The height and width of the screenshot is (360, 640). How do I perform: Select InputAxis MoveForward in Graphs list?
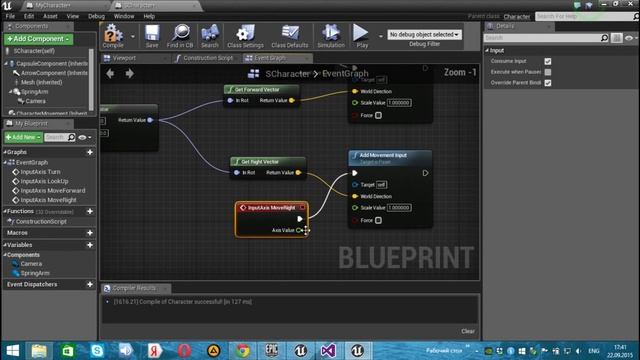(53, 191)
